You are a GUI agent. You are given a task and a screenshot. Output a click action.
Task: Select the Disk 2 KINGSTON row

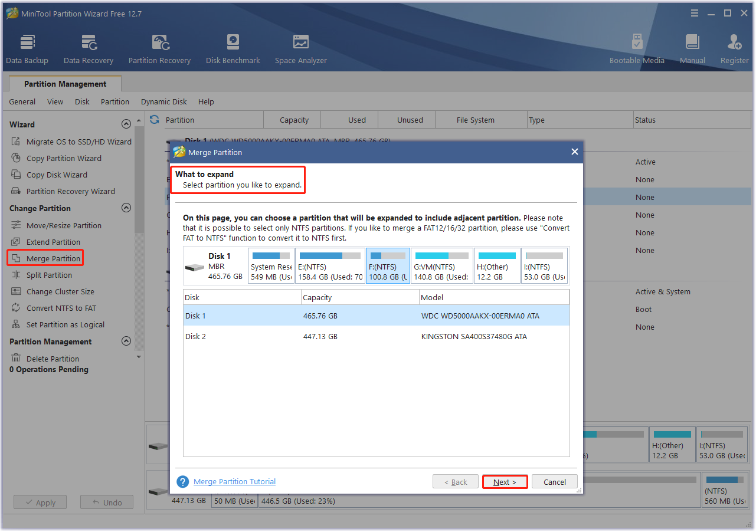377,336
